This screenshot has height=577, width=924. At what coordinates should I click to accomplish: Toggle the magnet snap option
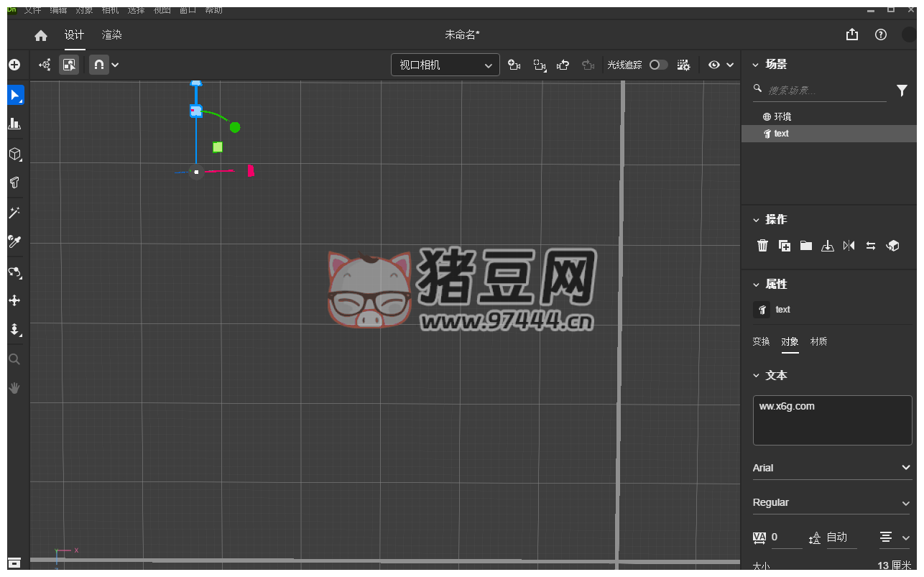click(x=98, y=65)
